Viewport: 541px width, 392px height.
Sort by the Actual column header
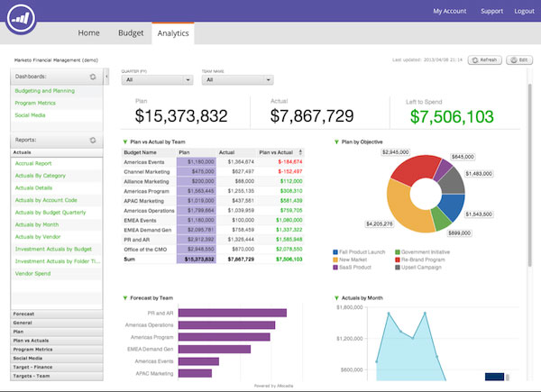tap(226, 152)
